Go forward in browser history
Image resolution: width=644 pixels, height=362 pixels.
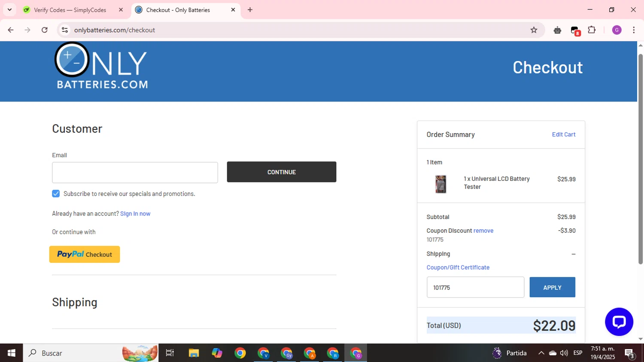tap(27, 30)
